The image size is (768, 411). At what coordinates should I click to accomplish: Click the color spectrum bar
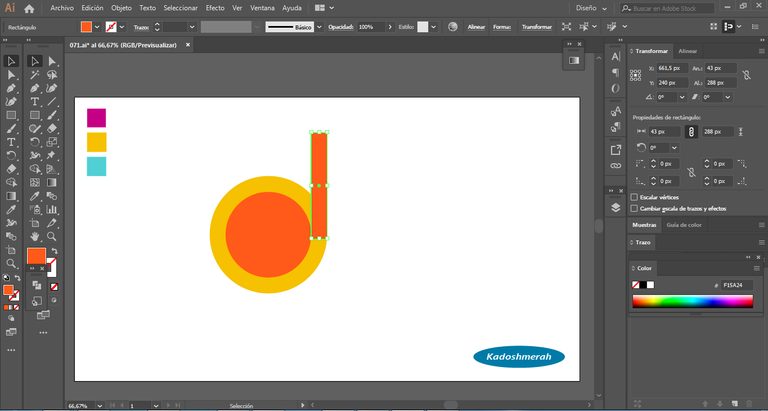pos(692,301)
